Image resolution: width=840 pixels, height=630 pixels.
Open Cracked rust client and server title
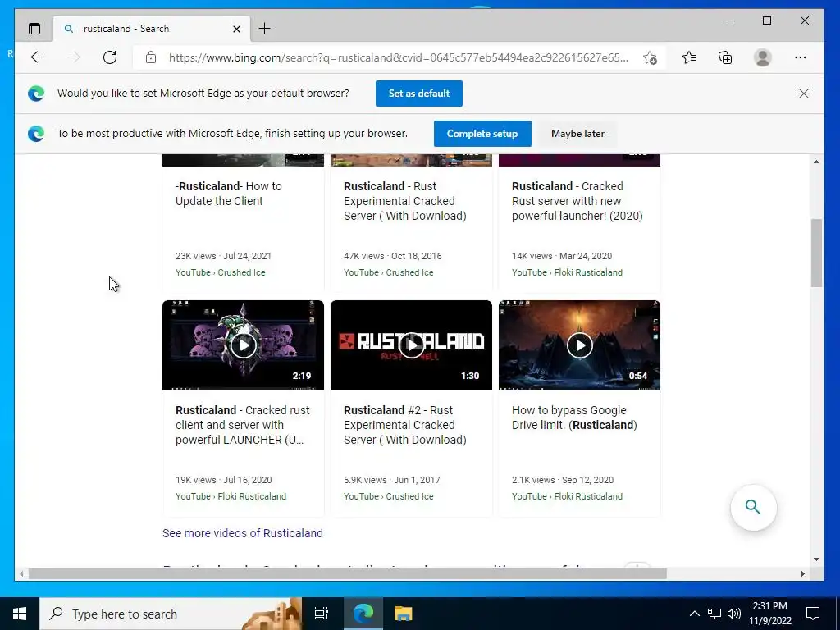pos(243,425)
